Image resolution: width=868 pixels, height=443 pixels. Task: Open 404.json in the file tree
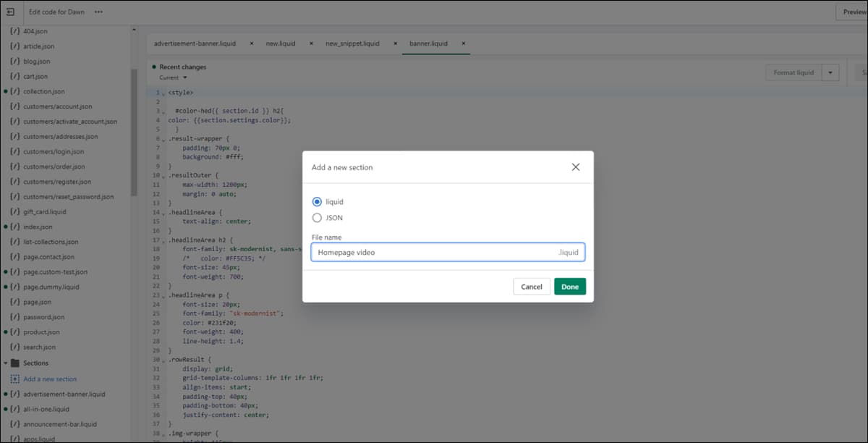[x=35, y=32]
